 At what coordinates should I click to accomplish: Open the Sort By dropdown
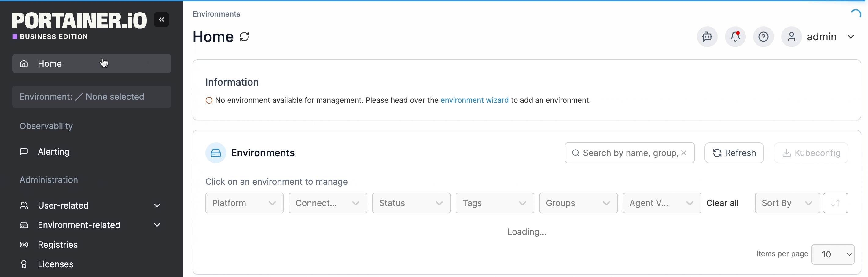point(786,203)
